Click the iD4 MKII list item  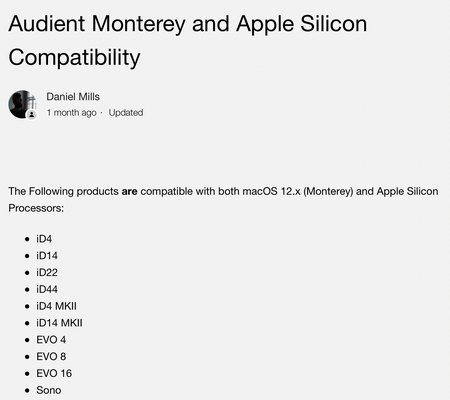click(56, 306)
